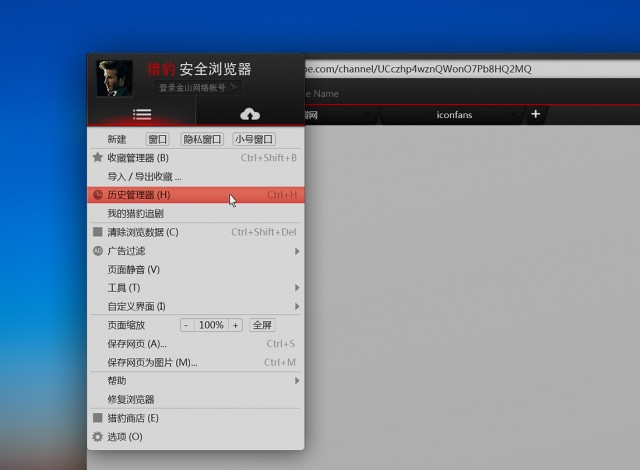Image resolution: width=640 pixels, height=470 pixels.
Task: Expand the 工具 (T) submenu arrow
Action: click(297, 288)
